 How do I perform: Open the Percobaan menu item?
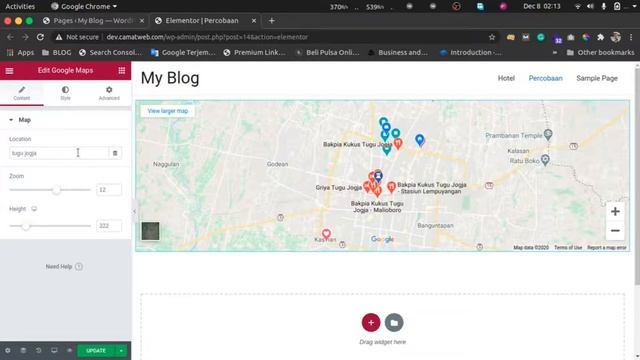545,78
